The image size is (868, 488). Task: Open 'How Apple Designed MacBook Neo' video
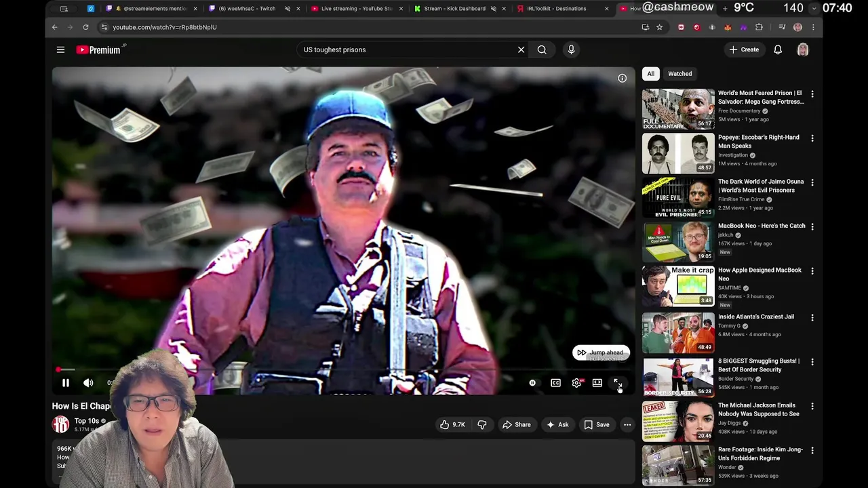759,274
